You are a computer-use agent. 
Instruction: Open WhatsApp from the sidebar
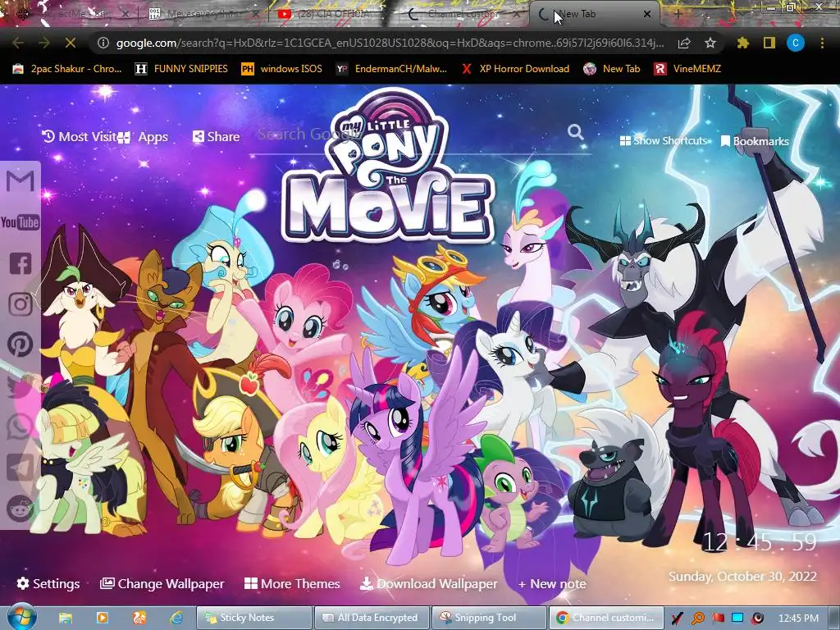click(21, 427)
